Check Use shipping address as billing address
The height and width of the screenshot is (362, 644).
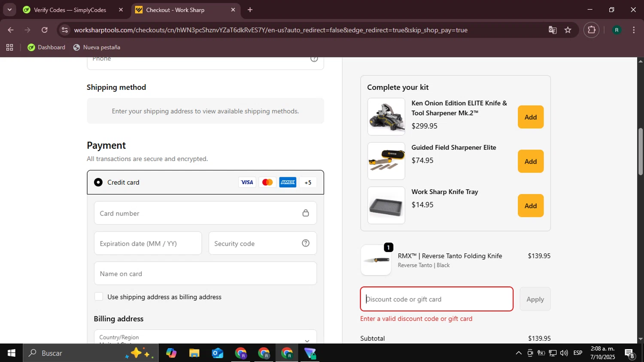coord(99,296)
